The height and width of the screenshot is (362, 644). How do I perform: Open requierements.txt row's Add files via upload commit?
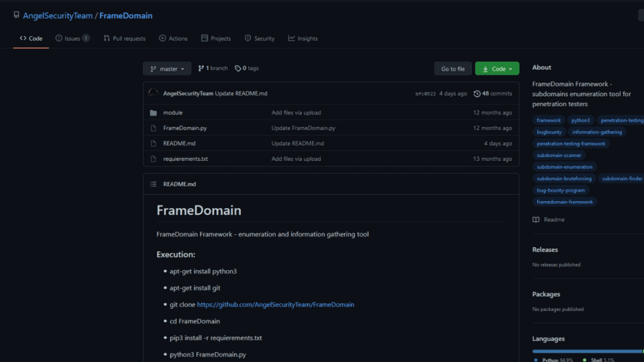click(296, 159)
